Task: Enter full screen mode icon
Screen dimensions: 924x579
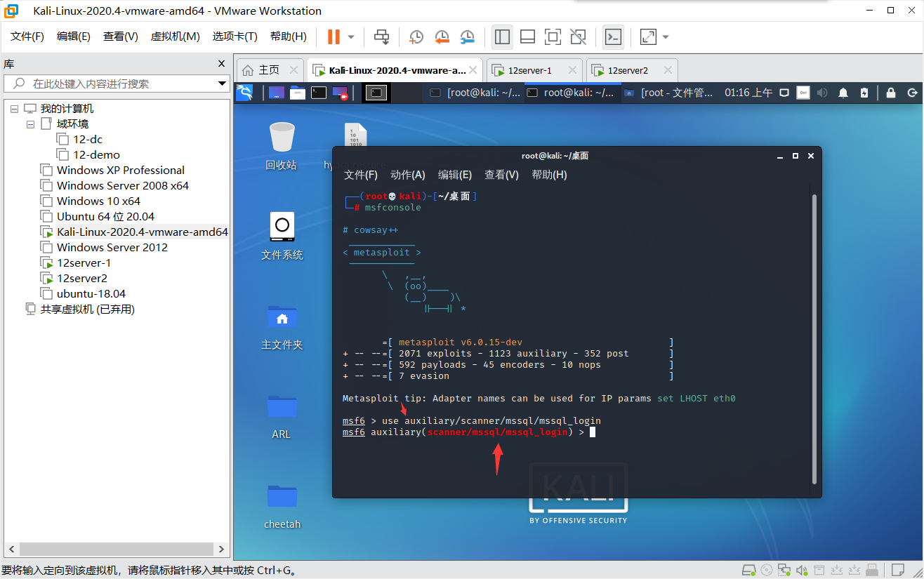Action: pos(553,36)
